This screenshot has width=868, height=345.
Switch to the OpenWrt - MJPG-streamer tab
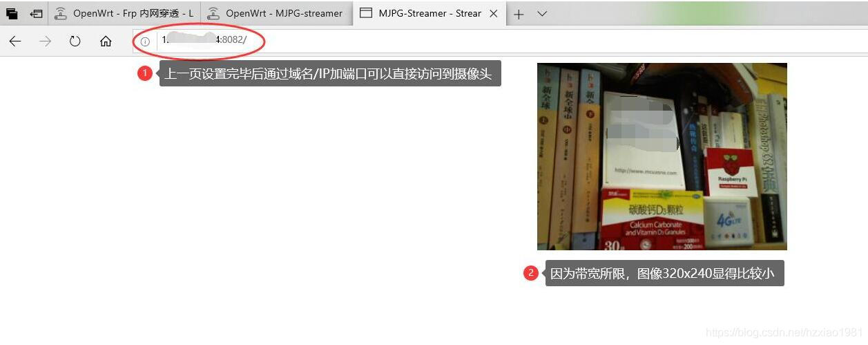pyautogui.click(x=276, y=13)
